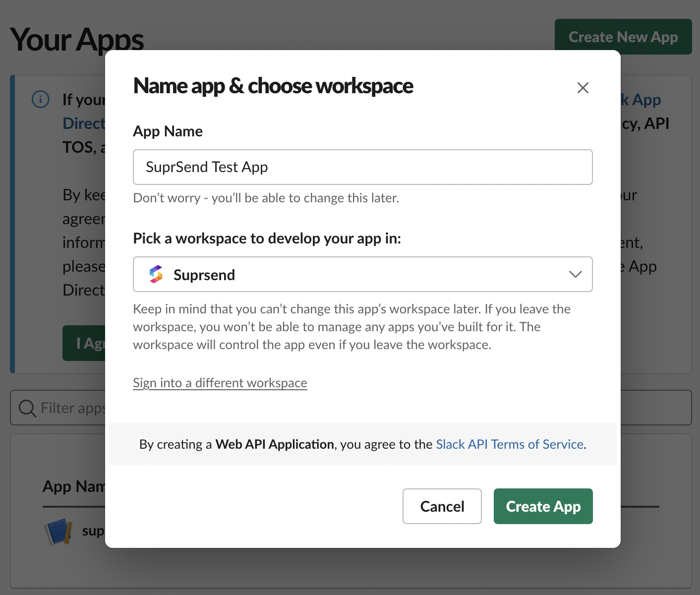700x595 pixels.
Task: Click the App Name input field
Action: pyautogui.click(x=363, y=167)
